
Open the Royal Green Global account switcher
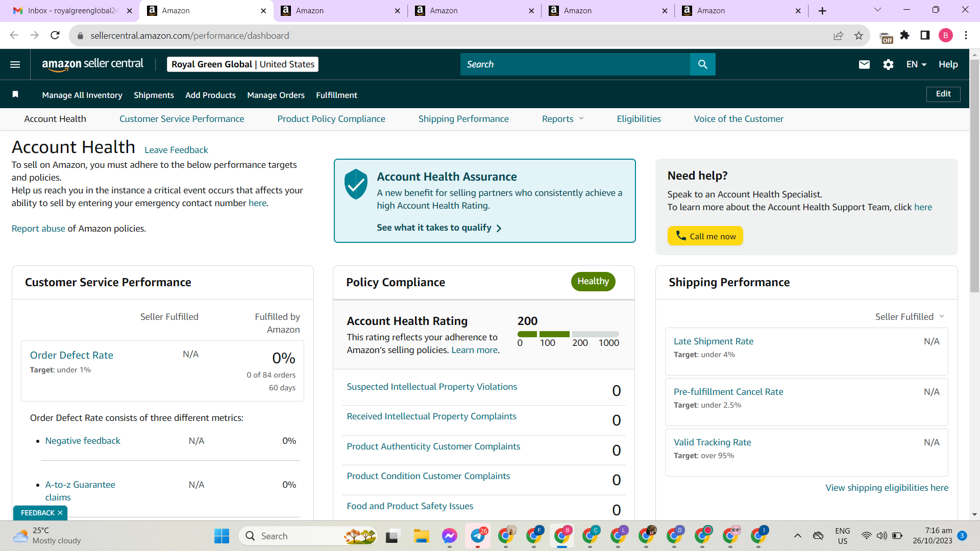pos(243,64)
